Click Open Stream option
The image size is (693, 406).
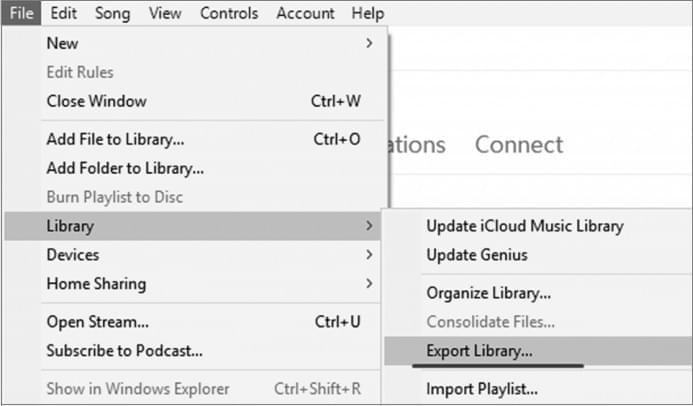coord(98,322)
